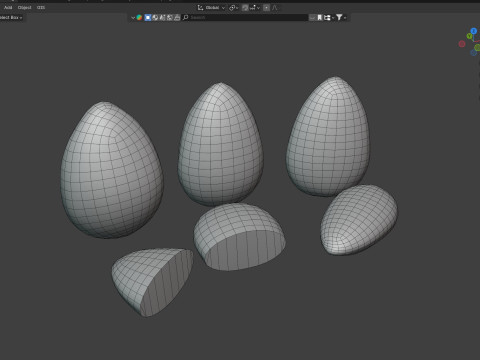Open the Add menu
Screen dimensions: 480x360
tap(8, 7)
